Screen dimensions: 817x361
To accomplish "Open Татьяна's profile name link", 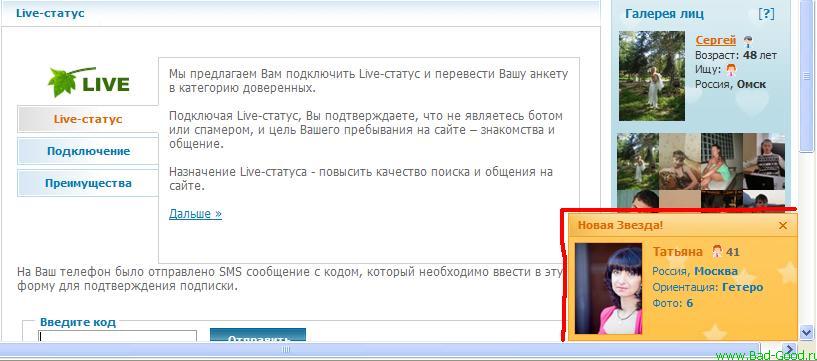I will click(x=677, y=252).
